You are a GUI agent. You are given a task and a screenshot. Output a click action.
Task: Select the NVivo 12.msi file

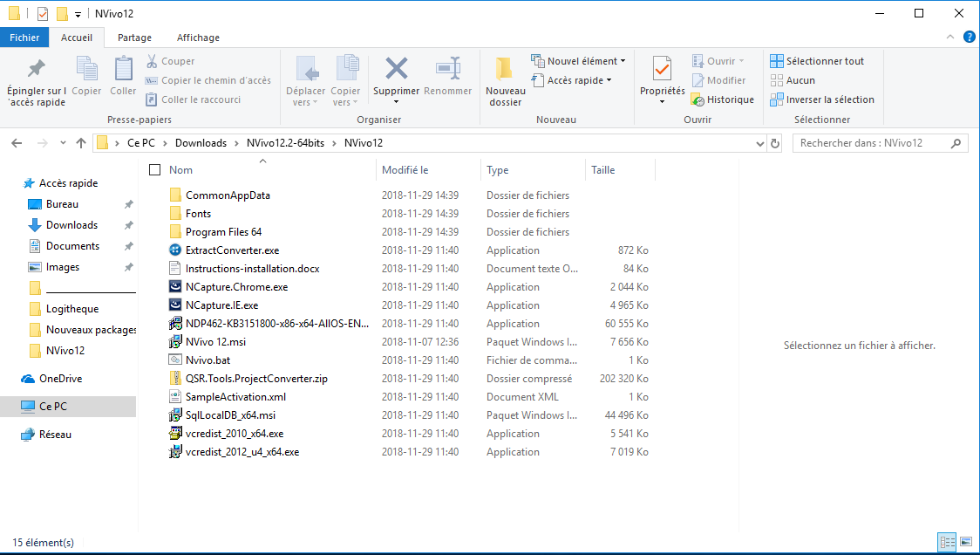pos(215,342)
